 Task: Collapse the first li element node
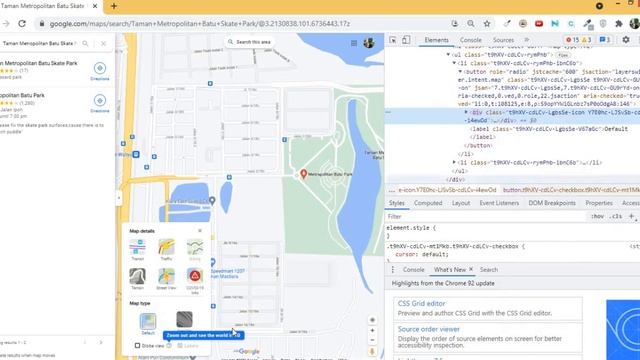coord(454,63)
